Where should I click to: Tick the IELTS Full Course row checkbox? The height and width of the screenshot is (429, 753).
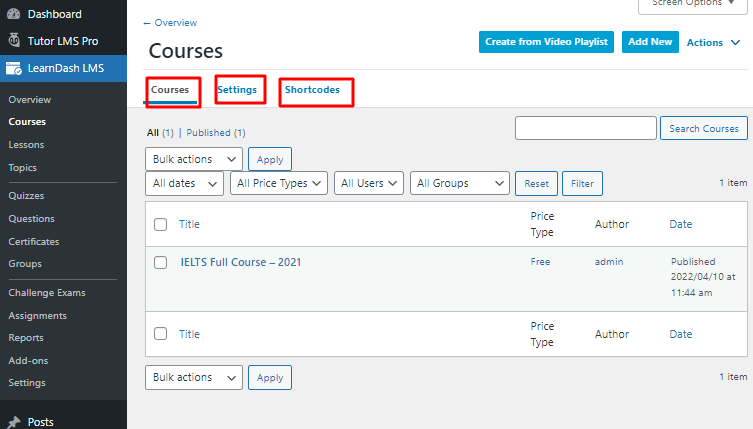pos(160,262)
